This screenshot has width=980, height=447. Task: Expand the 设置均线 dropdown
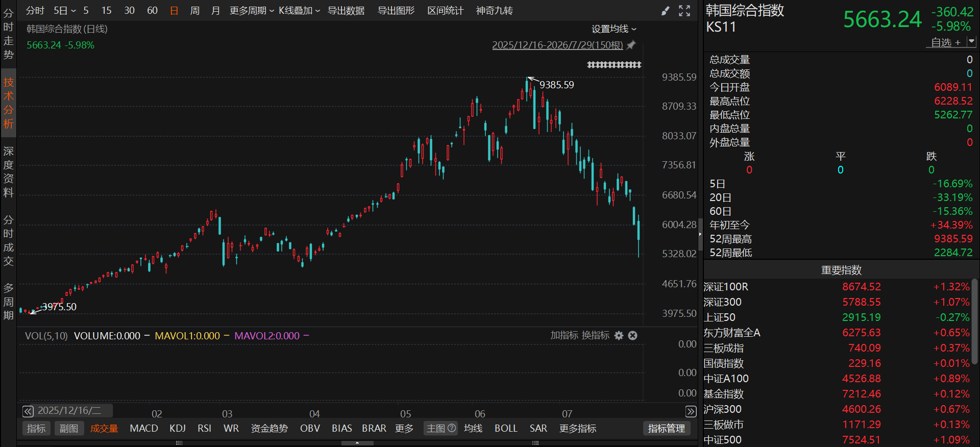point(614,29)
